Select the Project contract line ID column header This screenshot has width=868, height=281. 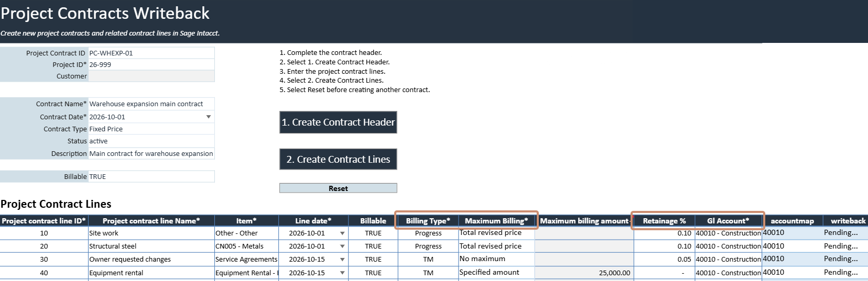(44, 221)
